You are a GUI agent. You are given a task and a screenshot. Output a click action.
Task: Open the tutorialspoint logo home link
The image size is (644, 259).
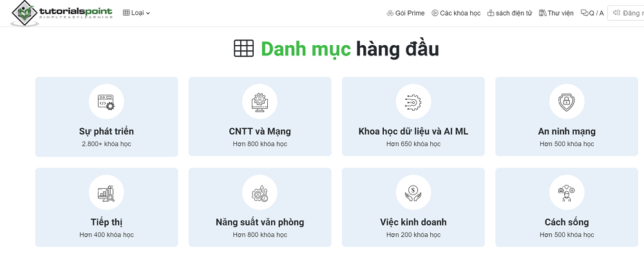pos(62,13)
